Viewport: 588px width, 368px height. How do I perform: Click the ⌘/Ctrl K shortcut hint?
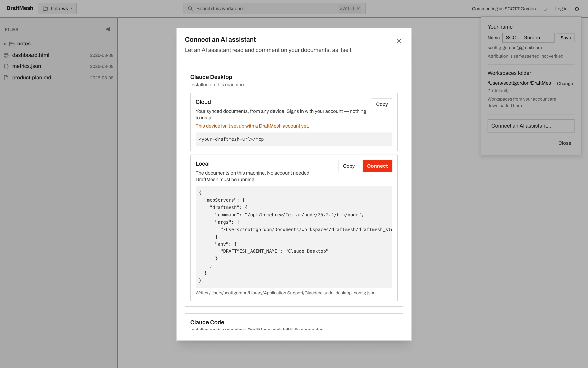pos(350,9)
